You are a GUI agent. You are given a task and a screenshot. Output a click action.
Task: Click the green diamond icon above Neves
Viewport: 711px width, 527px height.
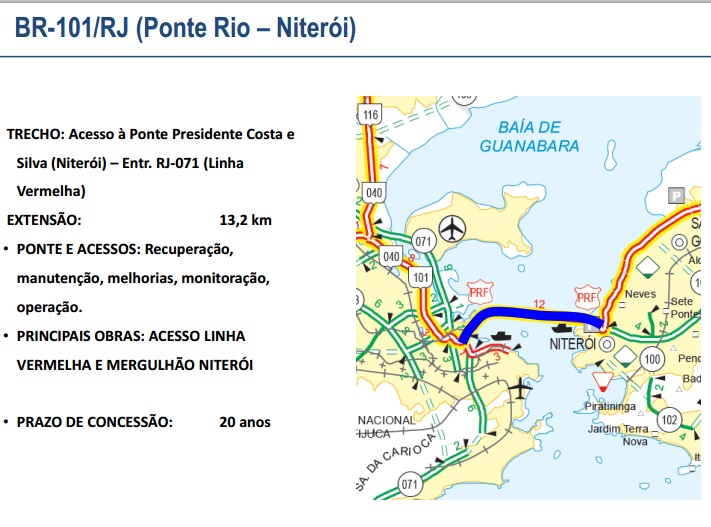648,267
